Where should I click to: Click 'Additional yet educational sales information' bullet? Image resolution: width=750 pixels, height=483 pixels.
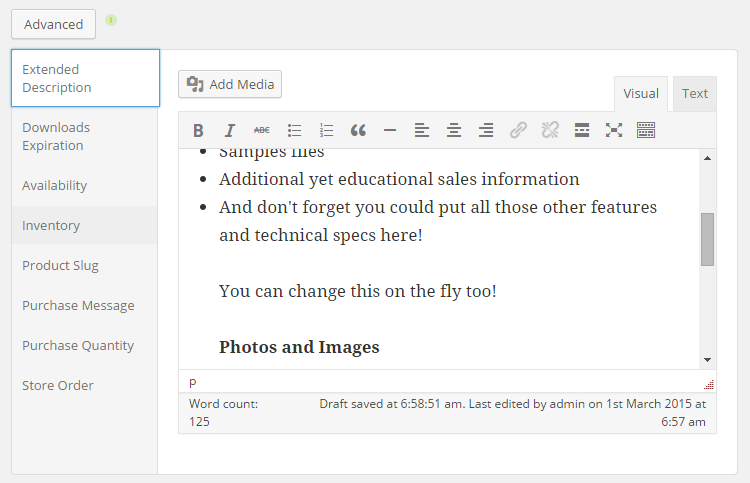399,179
